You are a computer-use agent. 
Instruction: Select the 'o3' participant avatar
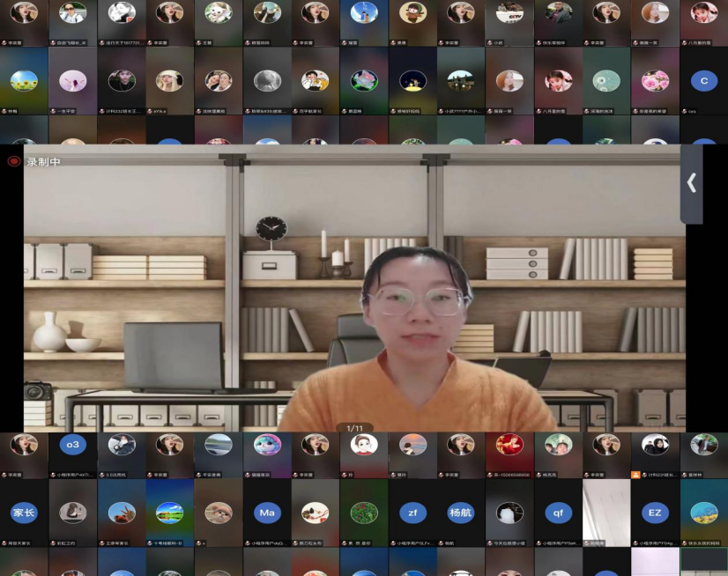[x=73, y=445]
